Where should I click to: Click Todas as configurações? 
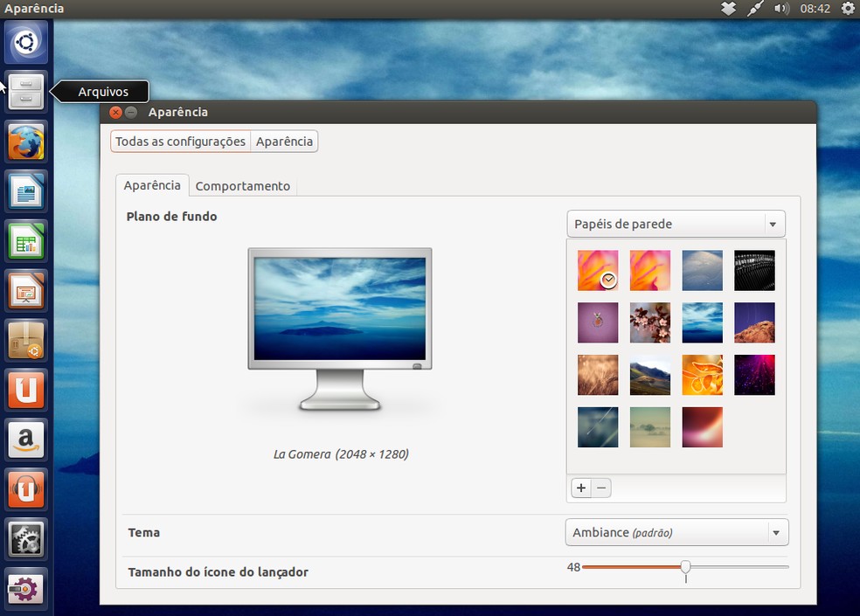[179, 141]
